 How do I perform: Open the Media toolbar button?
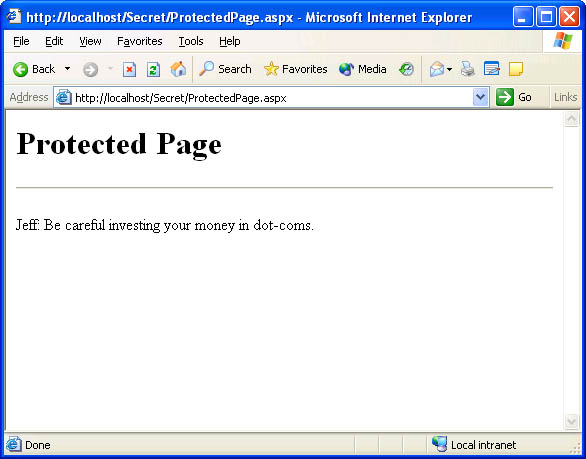(x=362, y=69)
